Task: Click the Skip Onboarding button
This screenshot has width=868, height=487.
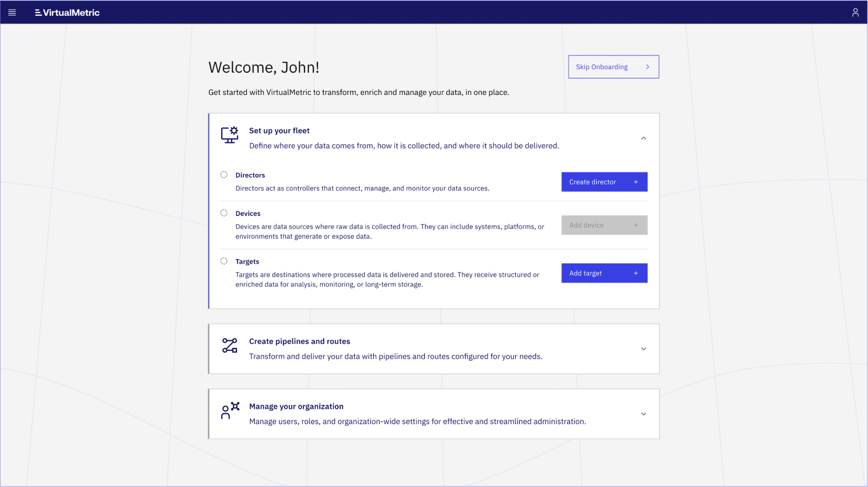Action: [606, 66]
